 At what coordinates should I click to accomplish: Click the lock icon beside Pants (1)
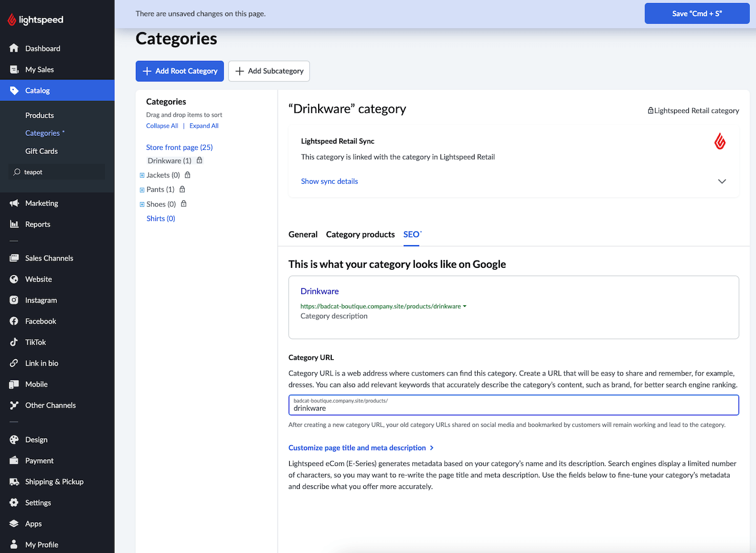coord(182,189)
